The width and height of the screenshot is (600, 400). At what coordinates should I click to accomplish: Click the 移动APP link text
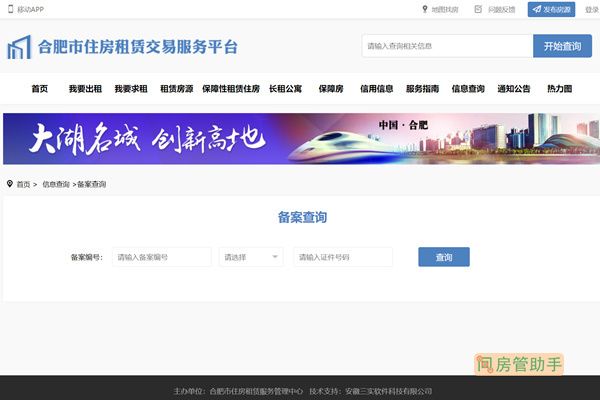click(x=30, y=9)
